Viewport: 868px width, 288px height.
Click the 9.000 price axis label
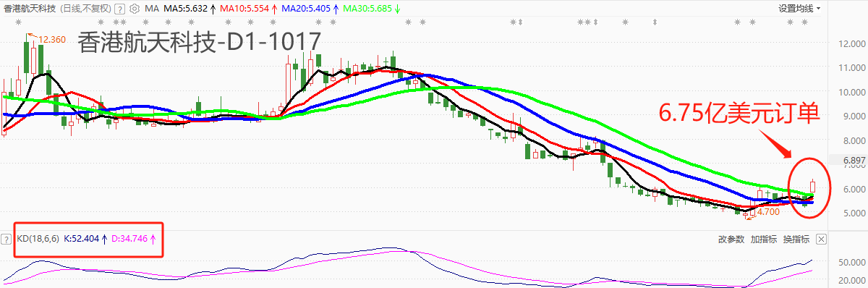tap(854, 116)
